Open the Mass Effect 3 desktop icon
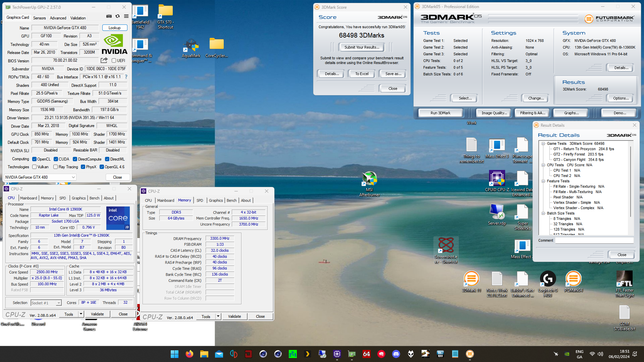644x362 pixels. click(x=497, y=148)
